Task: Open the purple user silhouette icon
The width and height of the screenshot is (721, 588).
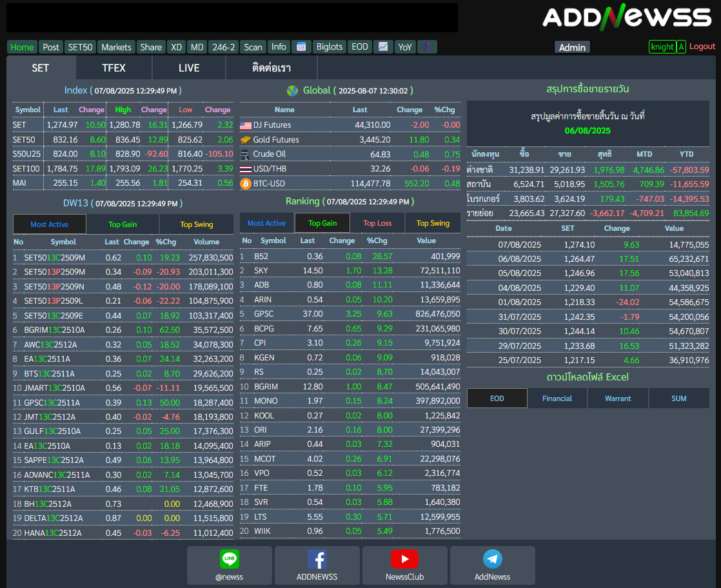Action: 427,47
